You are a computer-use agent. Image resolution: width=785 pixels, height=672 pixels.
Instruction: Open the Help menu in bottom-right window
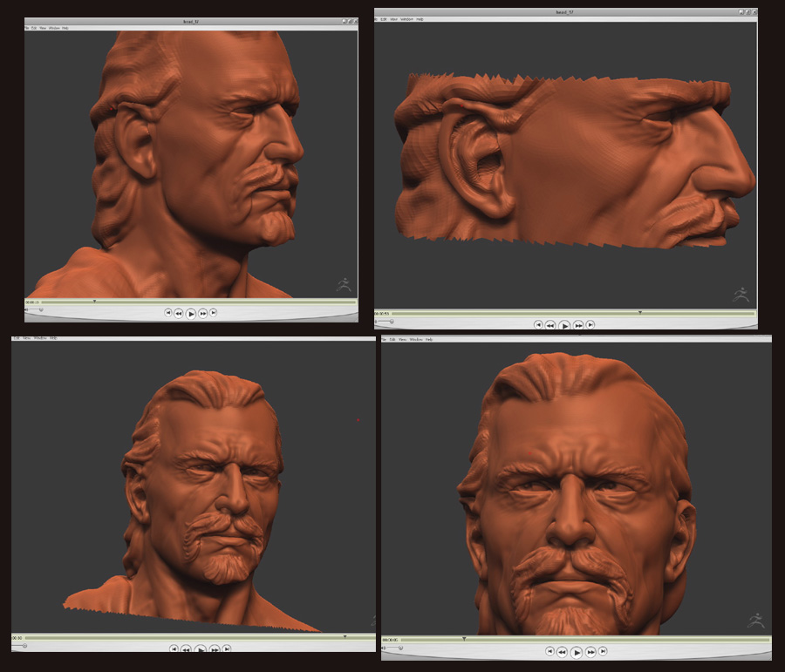[x=429, y=339]
